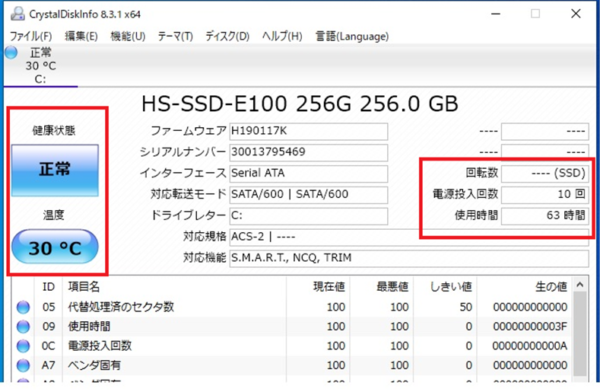Click the ファームウェア label
The height and width of the screenshot is (392, 600).
(189, 131)
